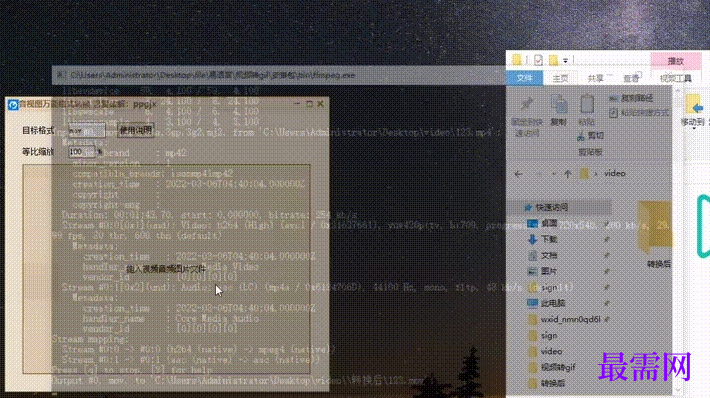Click the new folder icon in the quick access toolbar
Viewport: 710px width, 398px height.
click(553, 60)
